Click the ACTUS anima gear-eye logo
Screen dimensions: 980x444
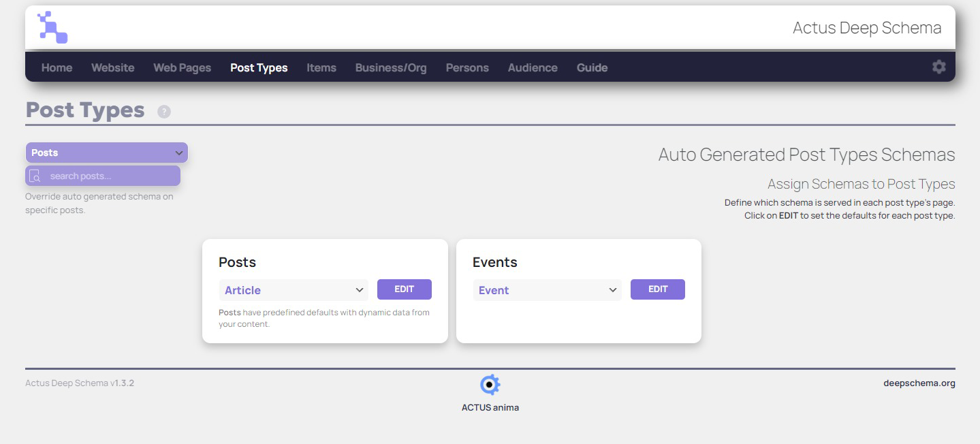tap(490, 385)
